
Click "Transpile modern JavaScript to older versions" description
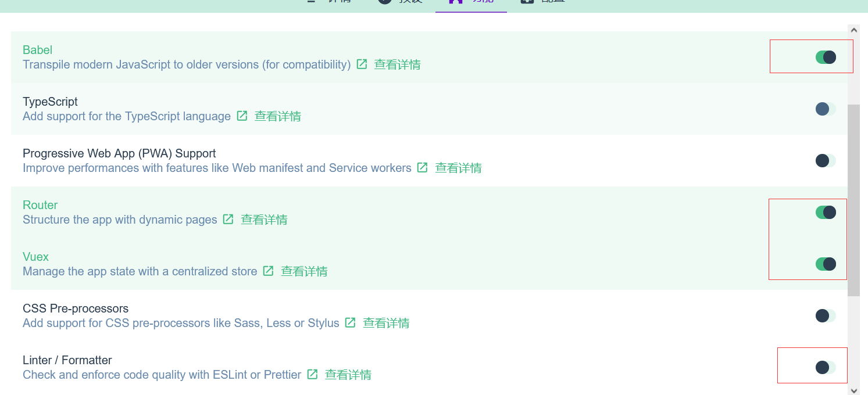[187, 64]
